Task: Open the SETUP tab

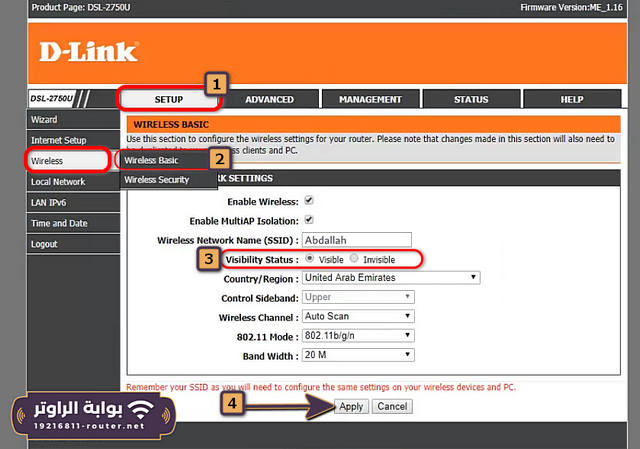Action: (x=169, y=99)
